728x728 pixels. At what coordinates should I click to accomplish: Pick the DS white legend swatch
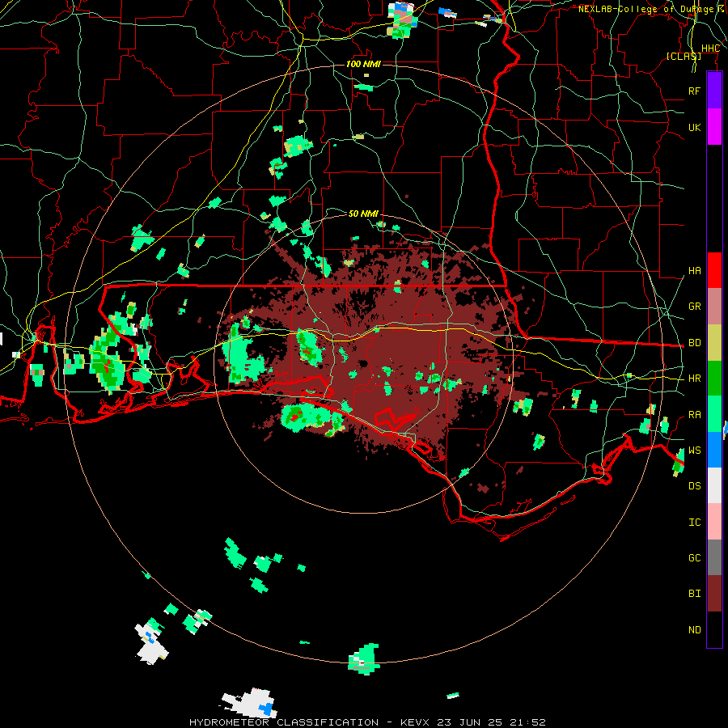tap(714, 485)
